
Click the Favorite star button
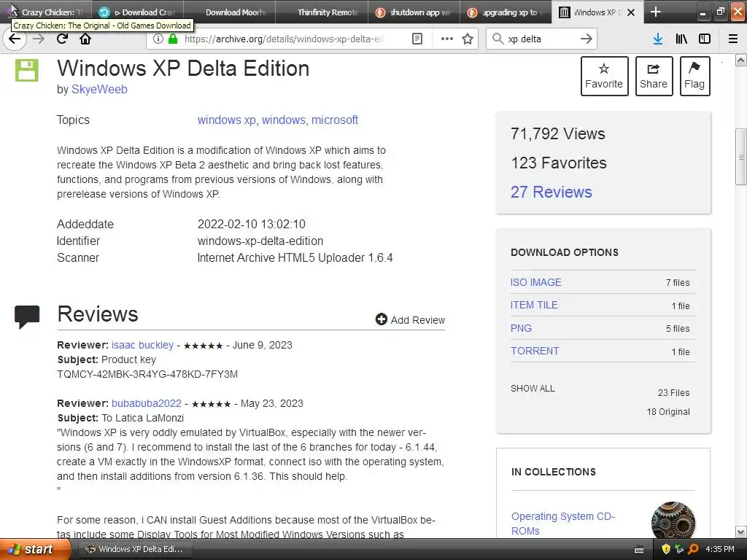[604, 76]
